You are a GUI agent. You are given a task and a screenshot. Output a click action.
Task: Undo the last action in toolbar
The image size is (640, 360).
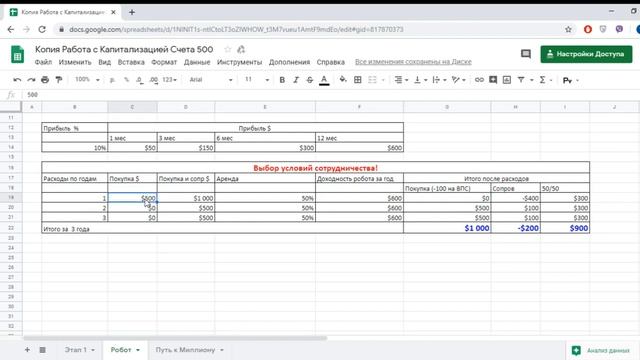point(17,80)
